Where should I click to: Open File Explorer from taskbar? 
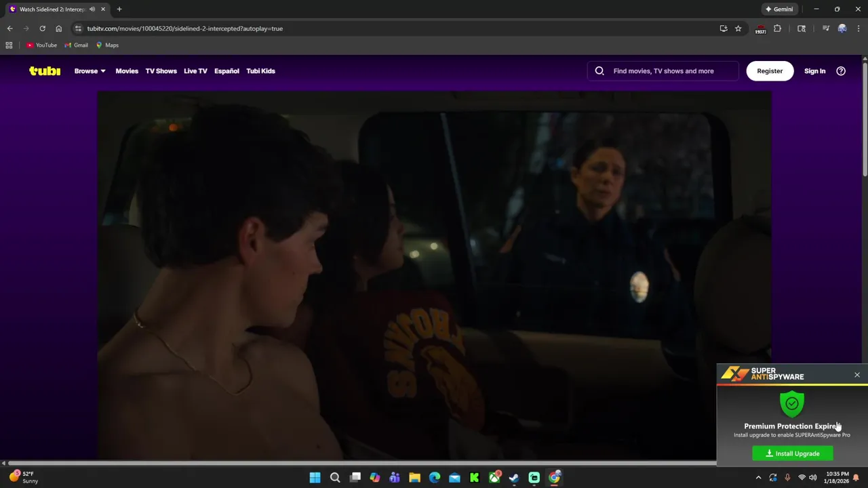414,478
